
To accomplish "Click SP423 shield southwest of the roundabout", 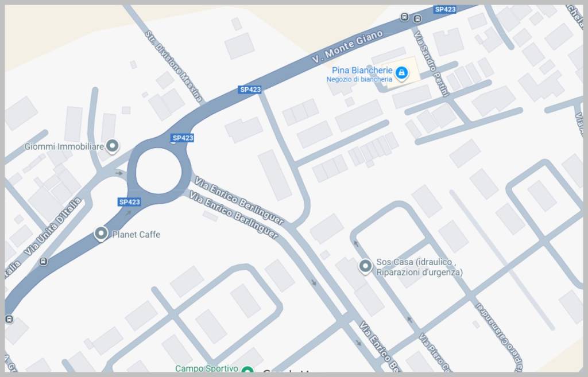I will [x=129, y=202].
